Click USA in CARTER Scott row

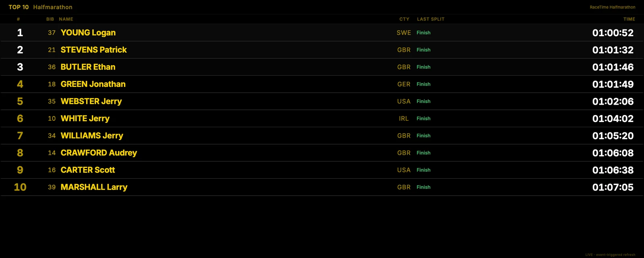(404, 170)
